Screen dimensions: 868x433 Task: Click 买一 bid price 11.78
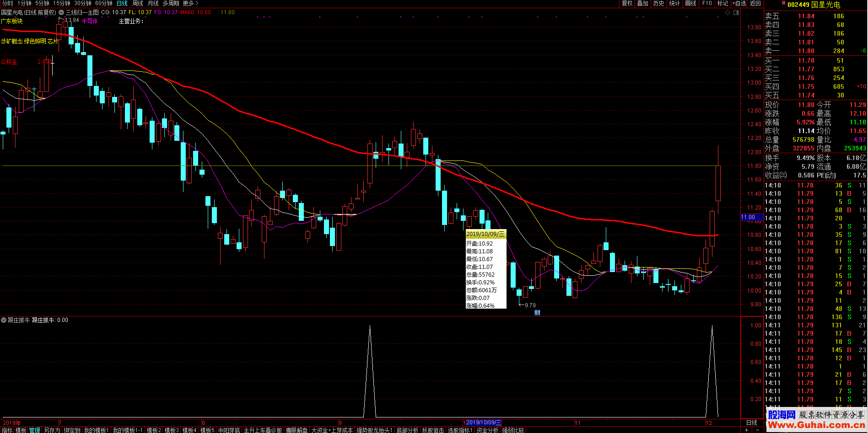[x=806, y=60]
